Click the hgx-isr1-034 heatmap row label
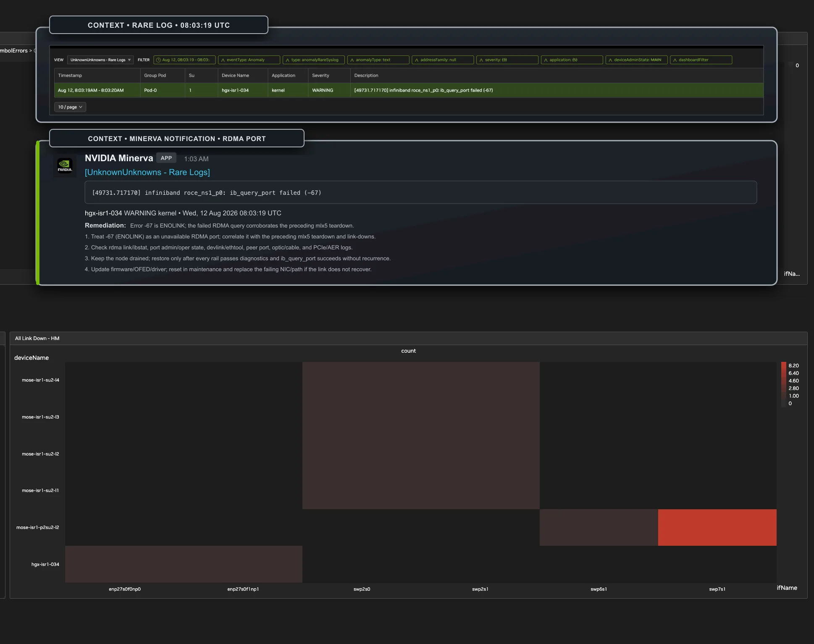 coord(45,565)
